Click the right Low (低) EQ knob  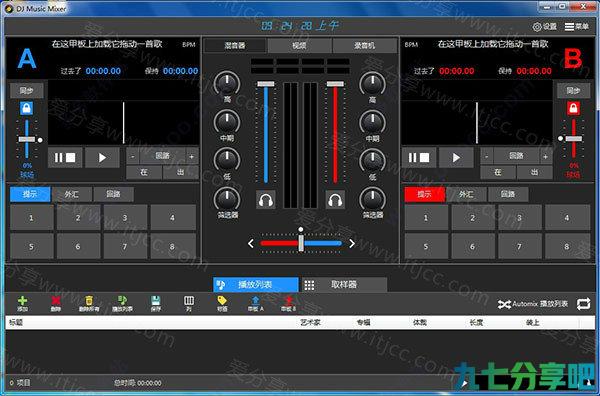372,160
